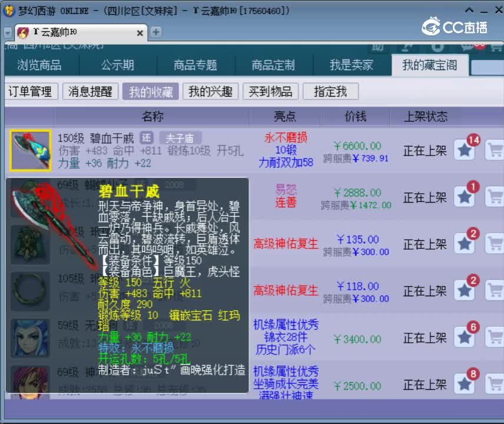The height and width of the screenshot is (424, 504).
Task: Toggle favorite star for 碧血干戚 row
Action: coord(464,150)
